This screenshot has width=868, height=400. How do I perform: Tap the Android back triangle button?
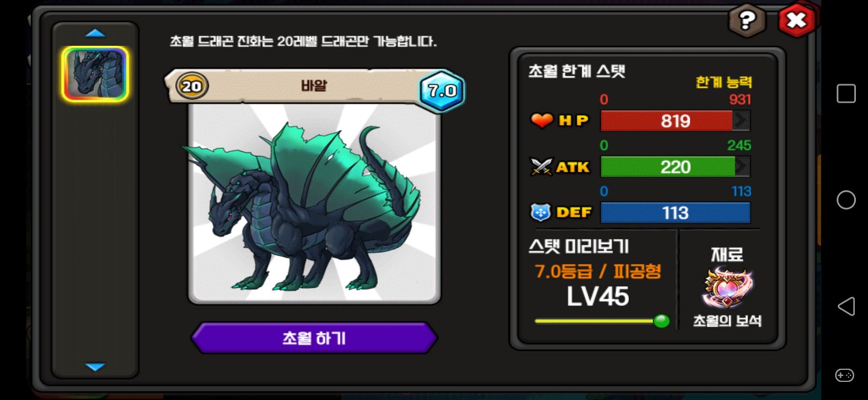[x=846, y=306]
